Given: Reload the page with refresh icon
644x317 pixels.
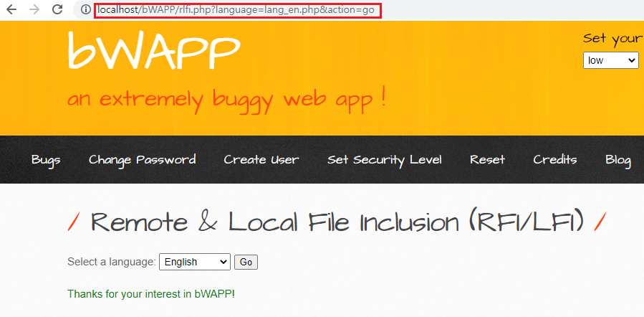Looking at the screenshot, I should click(x=57, y=9).
